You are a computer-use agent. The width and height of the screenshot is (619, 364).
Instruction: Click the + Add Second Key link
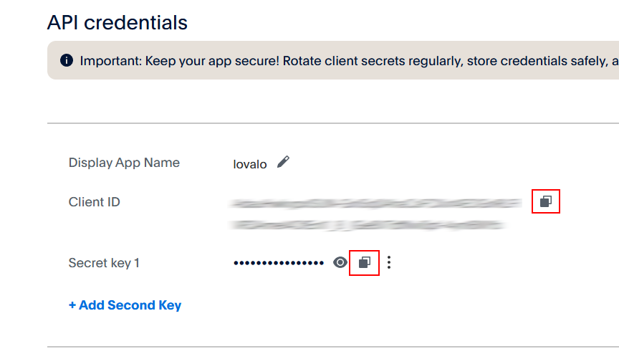(x=125, y=305)
